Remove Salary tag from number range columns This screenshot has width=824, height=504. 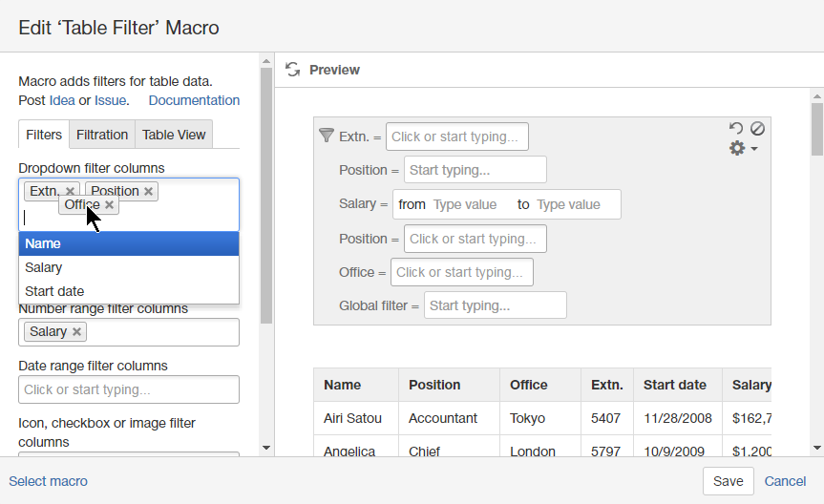click(77, 332)
